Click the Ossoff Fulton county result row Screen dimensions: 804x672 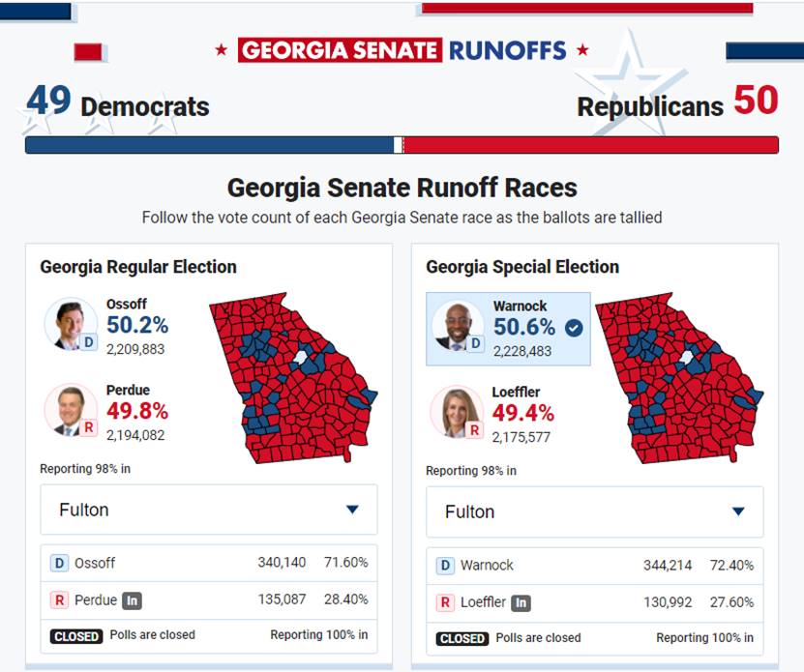point(209,563)
